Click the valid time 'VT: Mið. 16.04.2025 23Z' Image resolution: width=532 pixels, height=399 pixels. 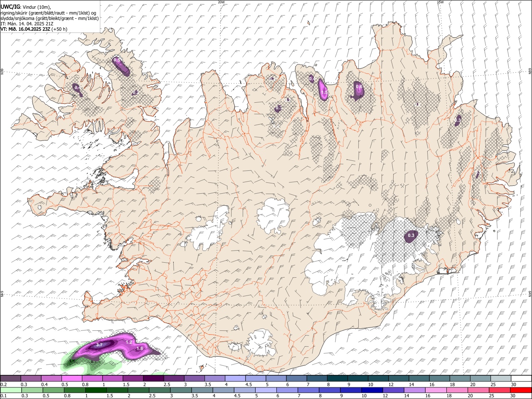[x=25, y=29]
